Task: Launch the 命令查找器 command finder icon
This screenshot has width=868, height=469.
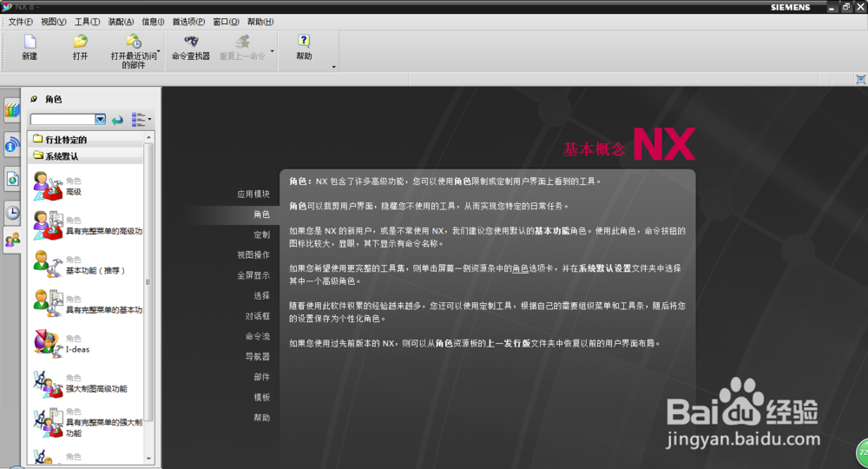Action: (x=191, y=42)
